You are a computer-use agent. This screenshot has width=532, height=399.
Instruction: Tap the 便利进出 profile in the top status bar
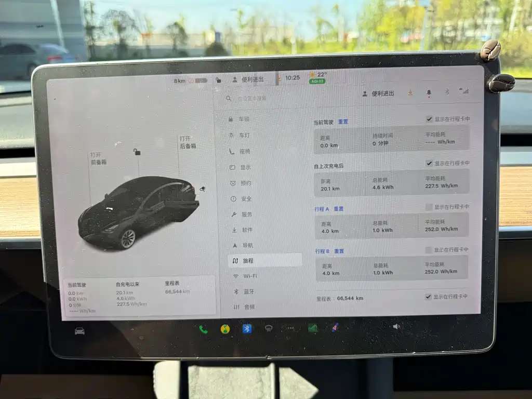(x=248, y=79)
